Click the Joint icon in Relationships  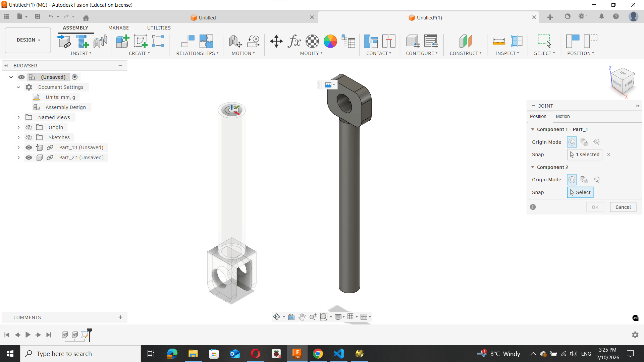188,41
